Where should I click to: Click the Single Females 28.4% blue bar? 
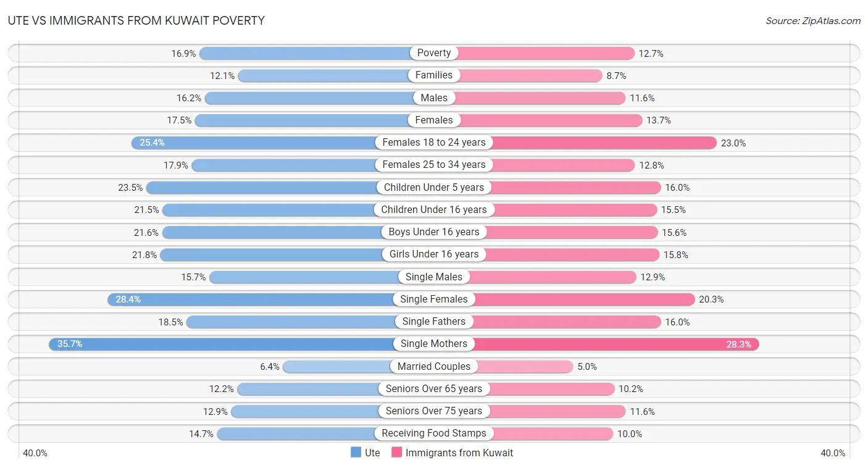[253, 299]
